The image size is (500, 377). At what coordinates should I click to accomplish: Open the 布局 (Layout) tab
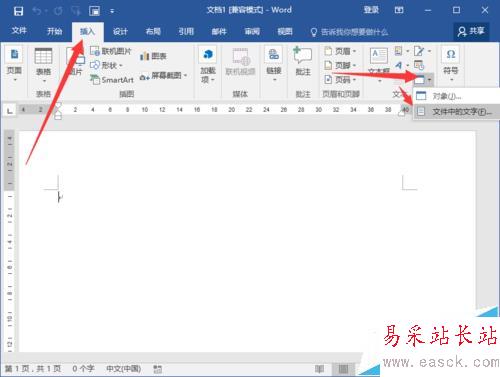tap(153, 31)
